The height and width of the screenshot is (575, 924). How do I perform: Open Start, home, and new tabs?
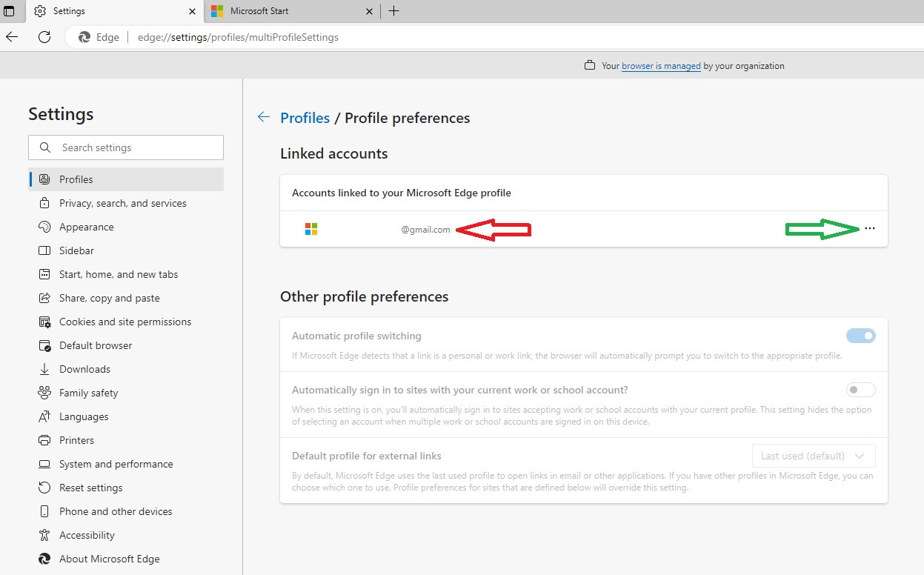click(x=126, y=274)
